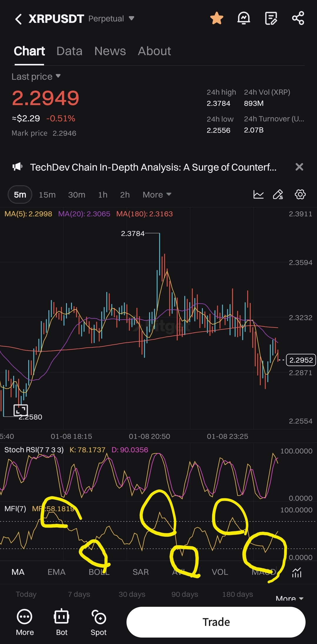Image resolution: width=317 pixels, height=644 pixels.
Task: Tap the MFI(7) indicator label
Action: 15,509
